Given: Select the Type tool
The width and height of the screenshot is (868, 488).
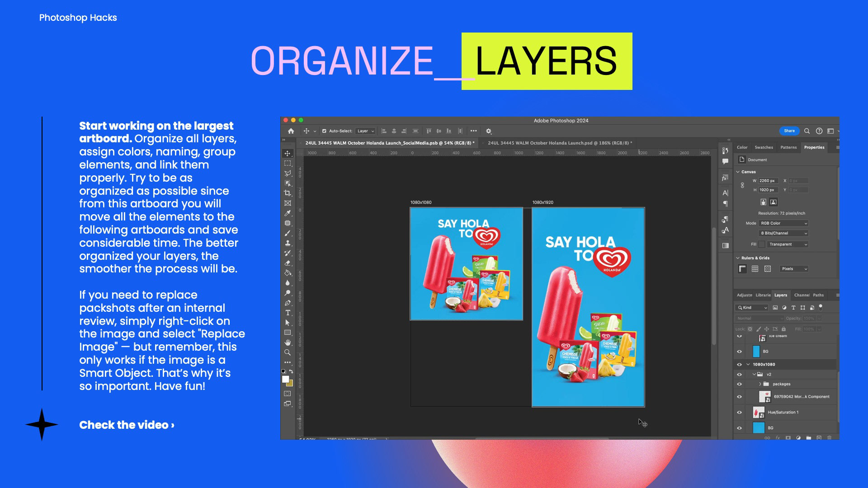Looking at the screenshot, I should point(288,313).
